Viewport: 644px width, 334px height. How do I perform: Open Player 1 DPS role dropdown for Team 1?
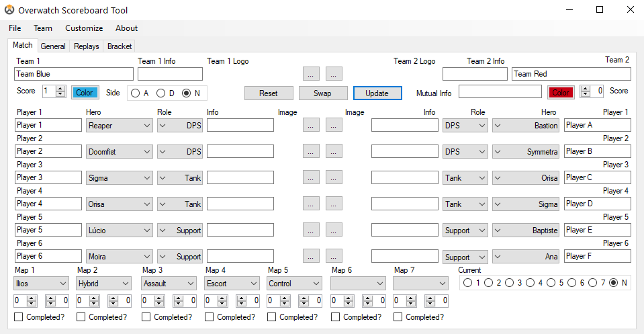180,126
